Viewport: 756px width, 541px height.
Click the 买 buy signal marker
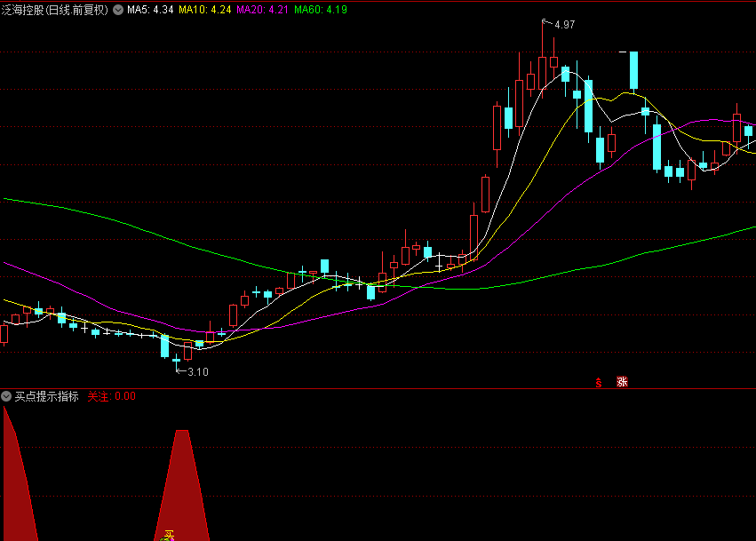coord(169,535)
